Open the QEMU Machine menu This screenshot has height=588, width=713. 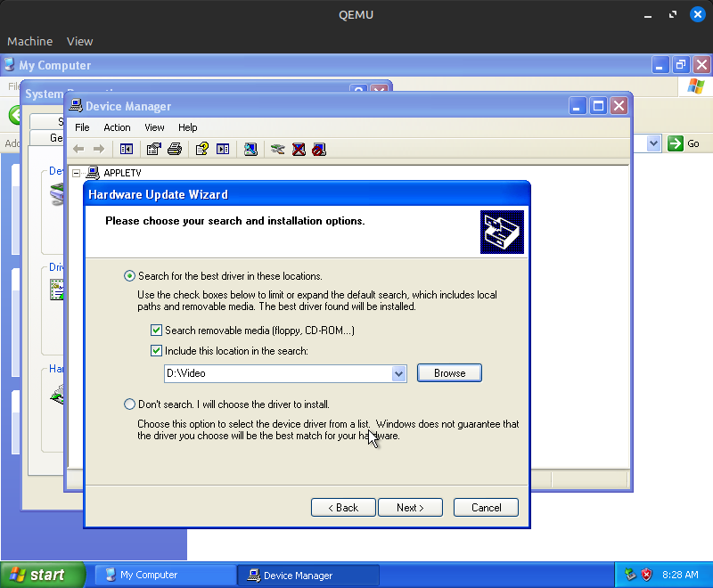(30, 41)
